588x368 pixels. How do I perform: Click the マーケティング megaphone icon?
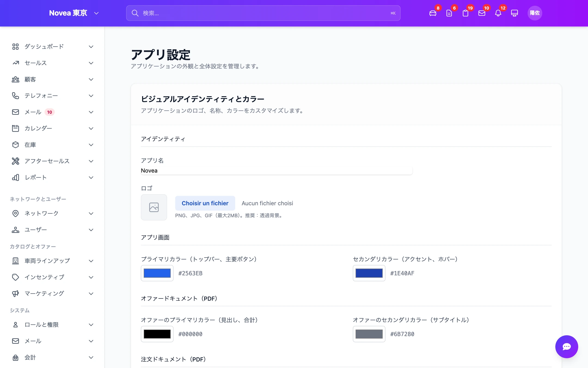pyautogui.click(x=16, y=294)
